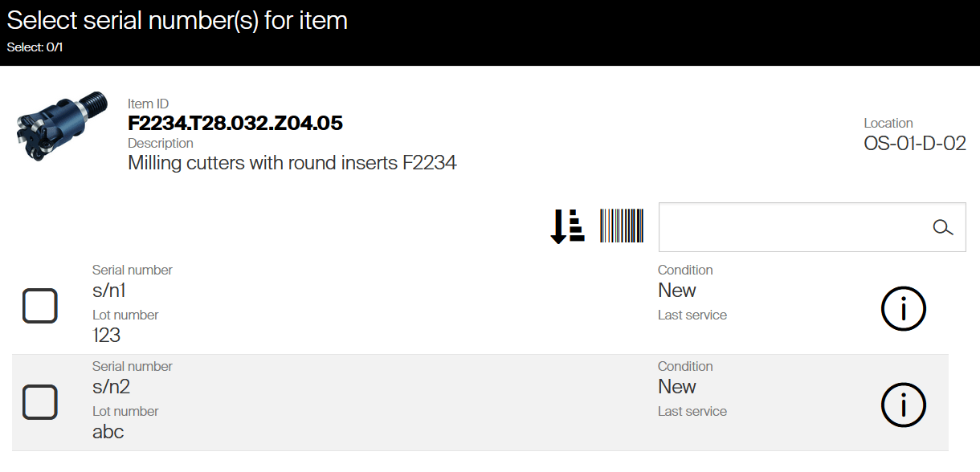980x472 pixels.
Task: Click location value OS-01-D-02
Action: tap(914, 144)
